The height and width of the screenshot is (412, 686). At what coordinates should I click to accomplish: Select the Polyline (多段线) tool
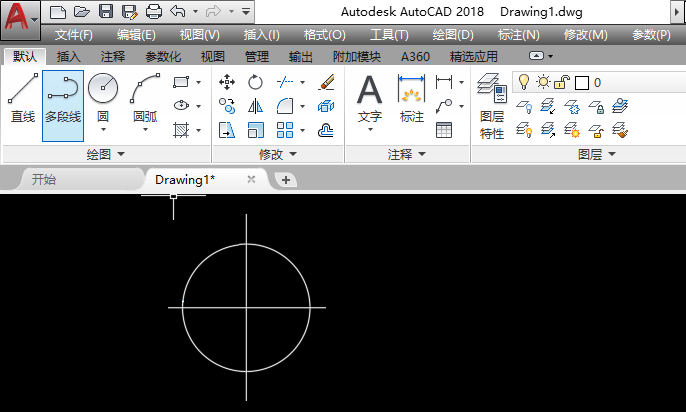[63, 105]
